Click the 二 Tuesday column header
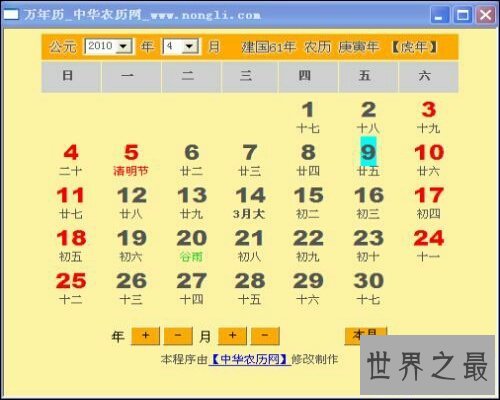Screen dimensions: 500x400 [191, 77]
